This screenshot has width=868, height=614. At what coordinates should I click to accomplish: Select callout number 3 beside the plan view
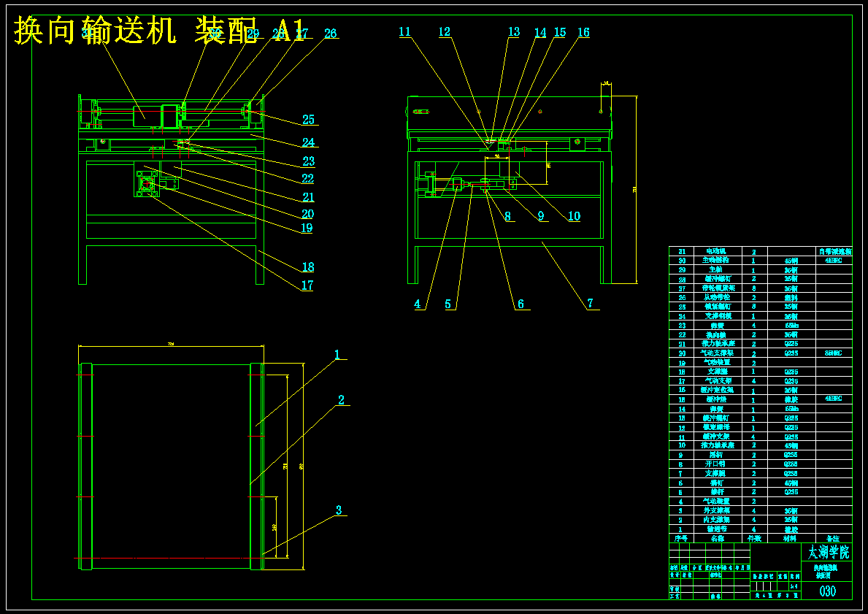pyautogui.click(x=339, y=510)
